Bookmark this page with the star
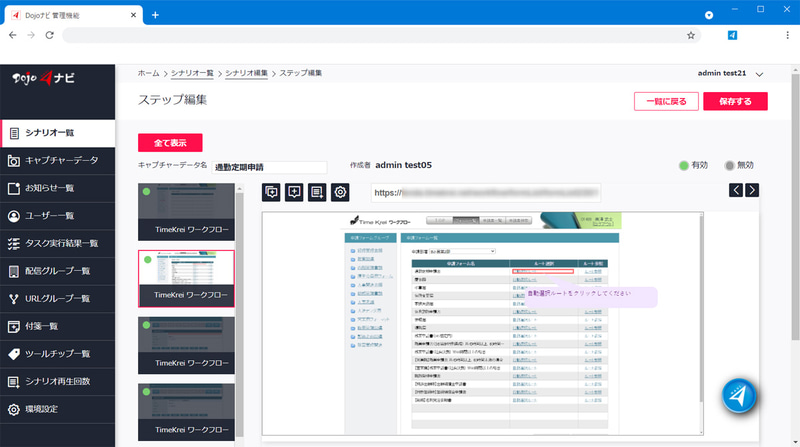The height and width of the screenshot is (447, 800). [x=691, y=35]
